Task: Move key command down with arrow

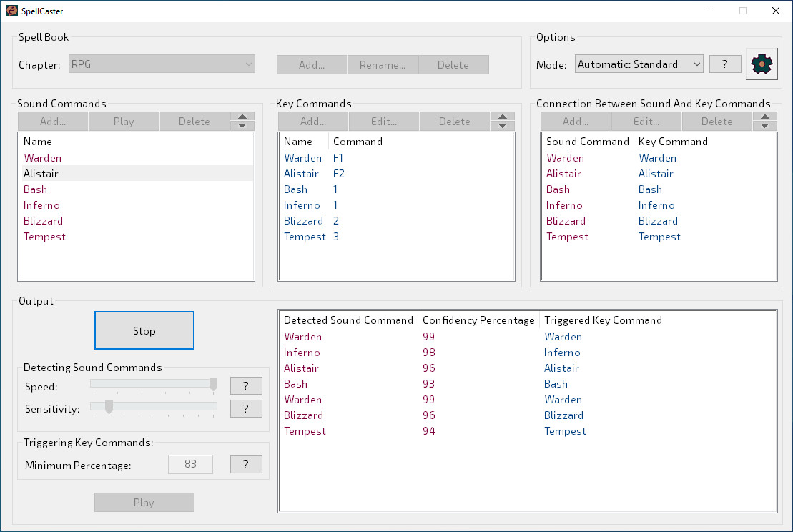Action: point(502,126)
